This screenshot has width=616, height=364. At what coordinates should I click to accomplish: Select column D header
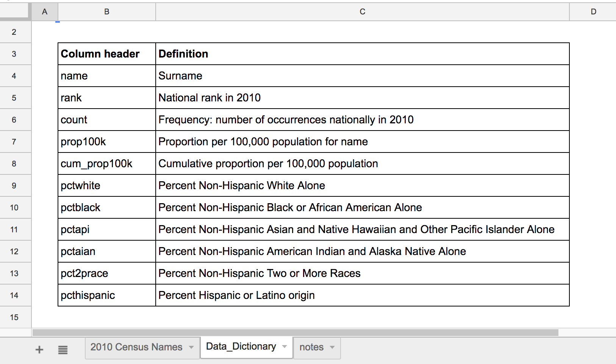pos(593,12)
